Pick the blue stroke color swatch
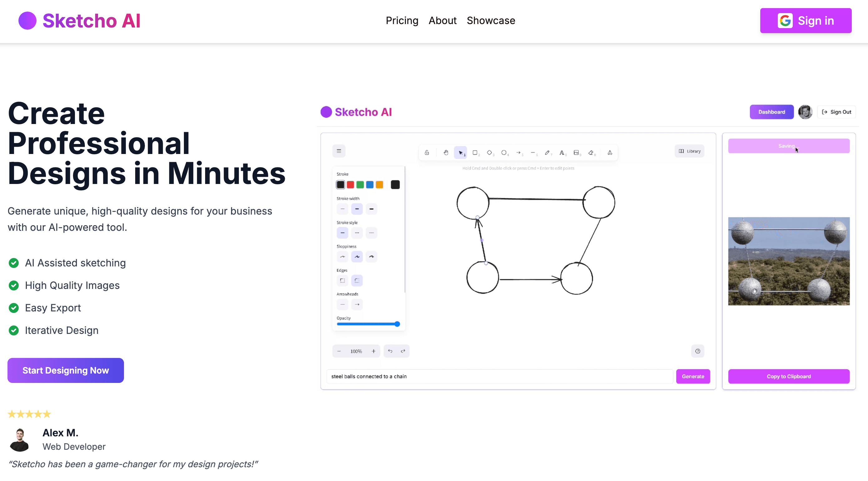The image size is (868, 481). 370,185
